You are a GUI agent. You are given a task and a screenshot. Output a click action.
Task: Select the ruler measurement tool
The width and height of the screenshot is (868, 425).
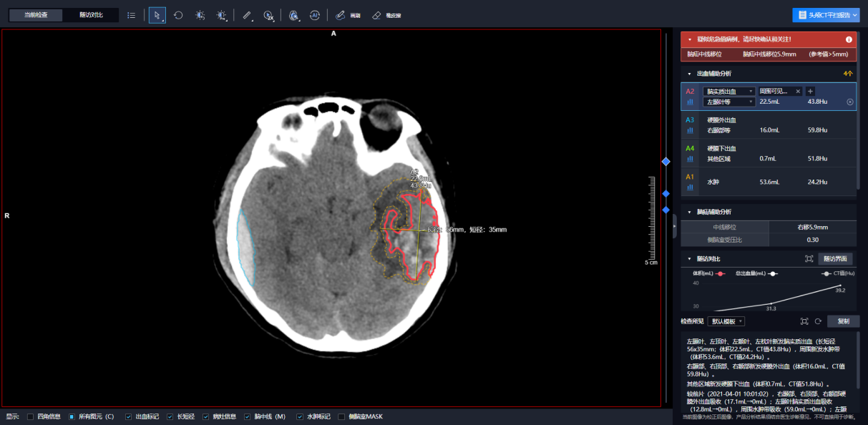(x=247, y=15)
